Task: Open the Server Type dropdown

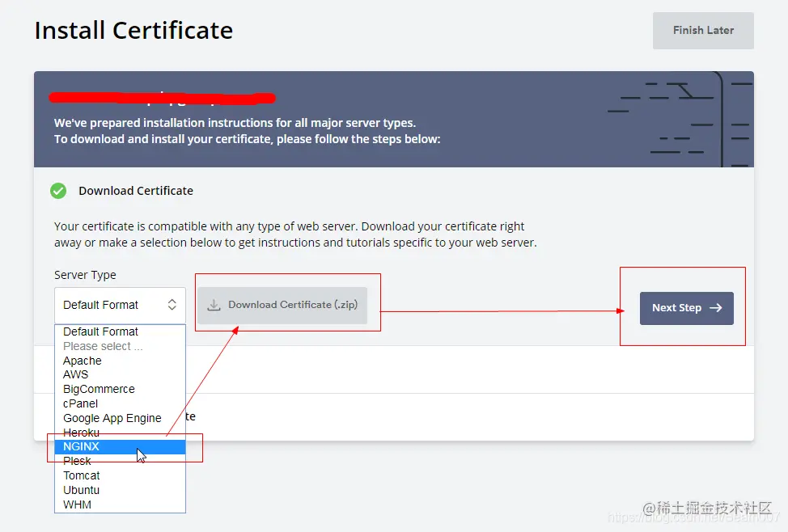Action: point(120,305)
